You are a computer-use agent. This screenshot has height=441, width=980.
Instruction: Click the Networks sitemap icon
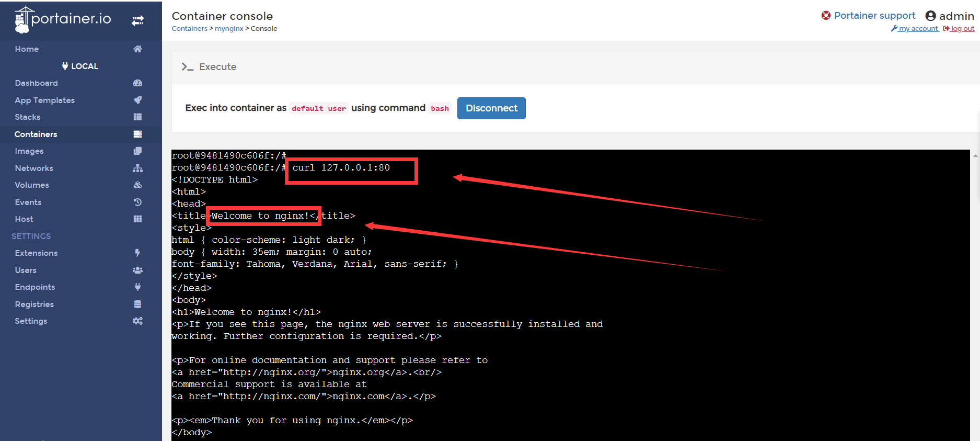(137, 168)
